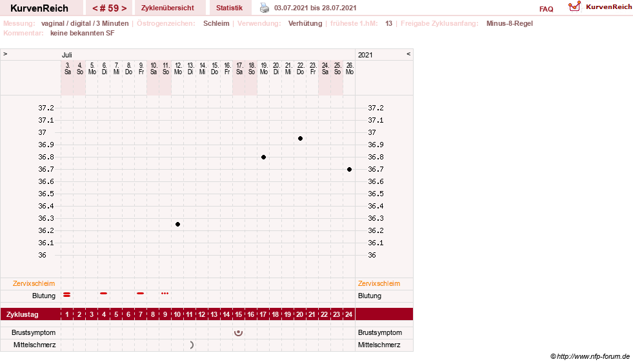Viewport: 633px width, 364px height.
Task: Click the 'Minus-8-Regel' value
Action: (510, 23)
